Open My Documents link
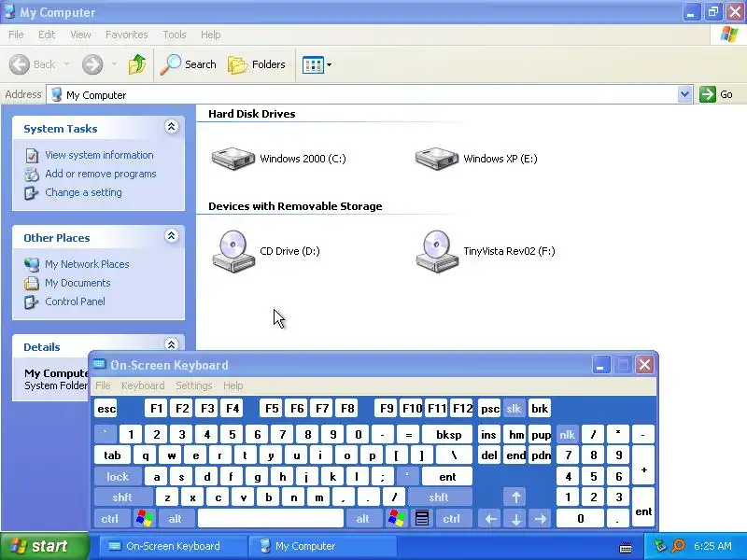 pos(78,283)
